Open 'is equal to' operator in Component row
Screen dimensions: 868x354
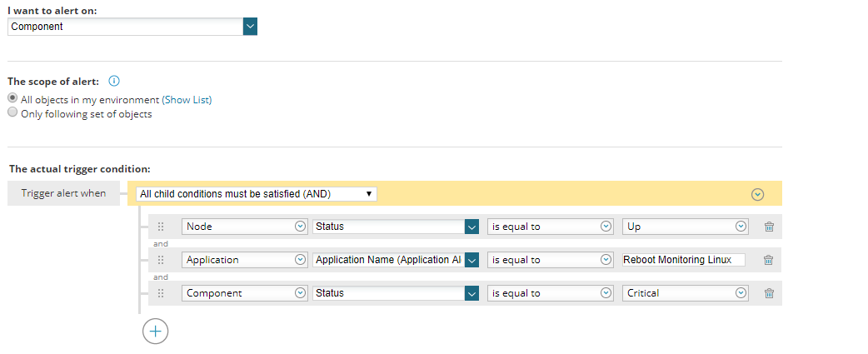551,293
